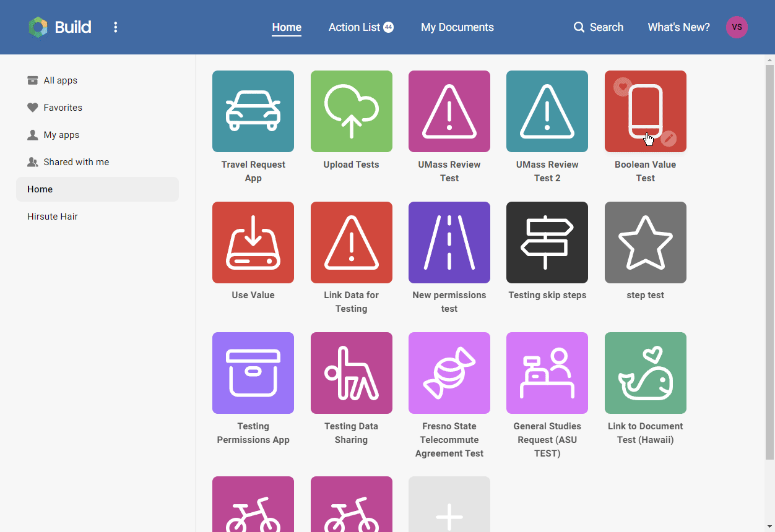Image resolution: width=775 pixels, height=532 pixels.
Task: Open Link to Document Test whale icon
Action: click(645, 373)
